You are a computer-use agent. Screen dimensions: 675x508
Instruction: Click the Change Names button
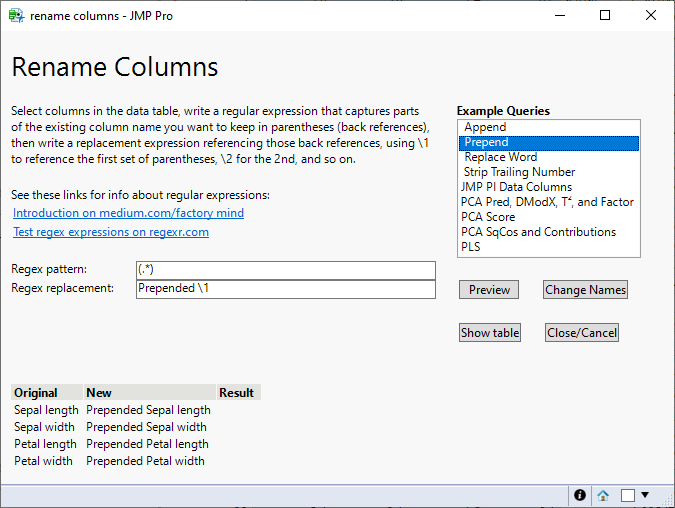585,290
